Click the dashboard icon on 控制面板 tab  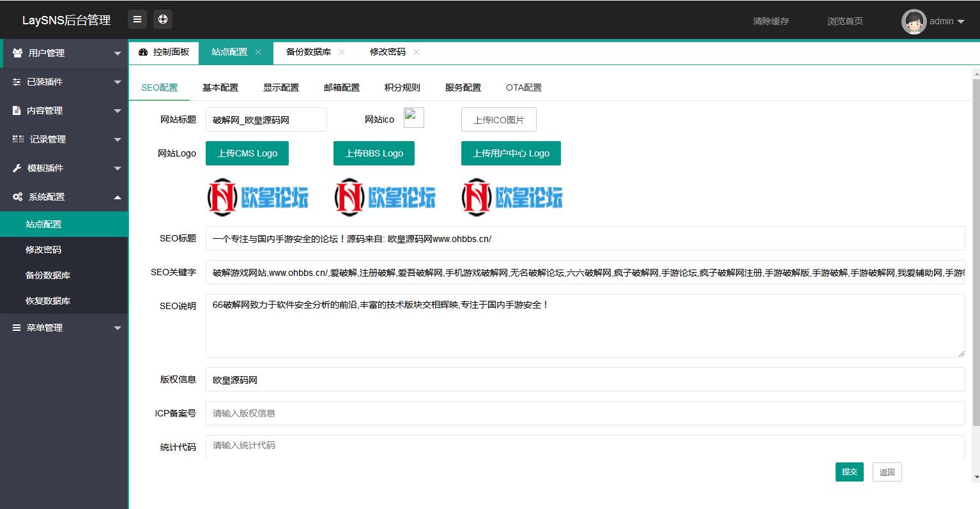click(142, 52)
